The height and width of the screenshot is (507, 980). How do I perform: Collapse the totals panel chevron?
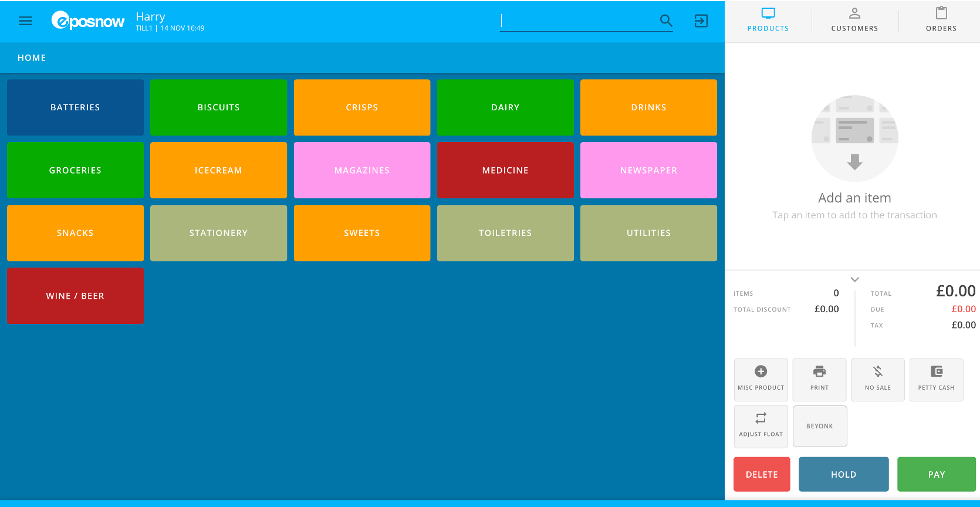tap(854, 279)
